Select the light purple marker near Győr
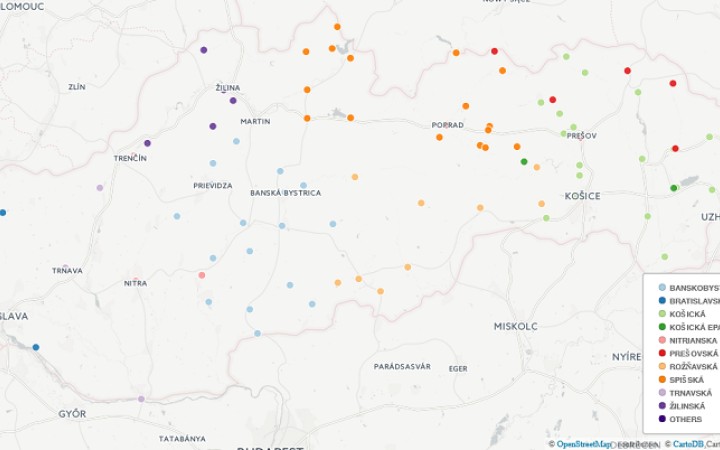 coord(141,399)
